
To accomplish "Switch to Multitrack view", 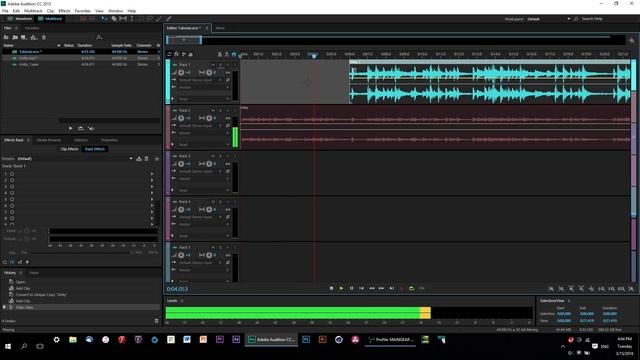I will 50,19.
